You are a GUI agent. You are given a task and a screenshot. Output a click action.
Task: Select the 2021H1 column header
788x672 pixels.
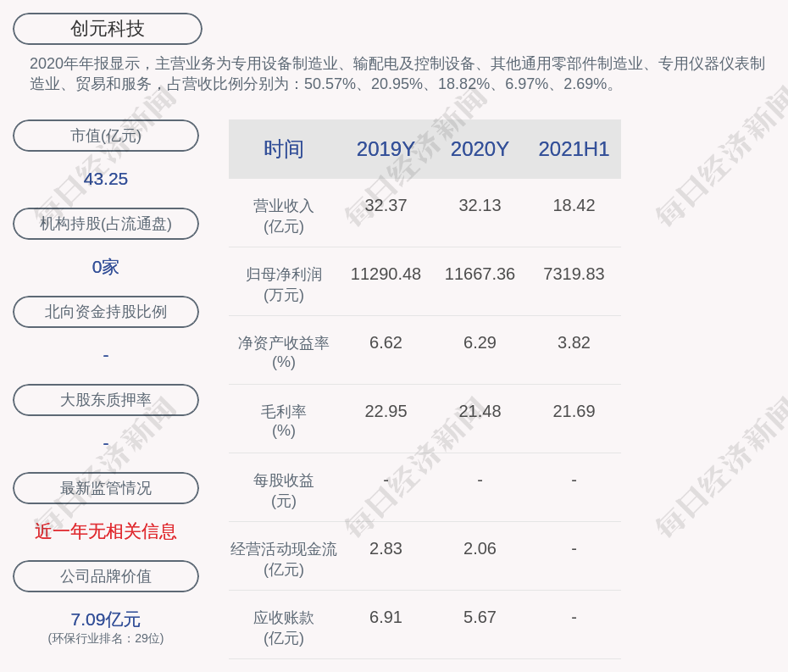tap(574, 149)
